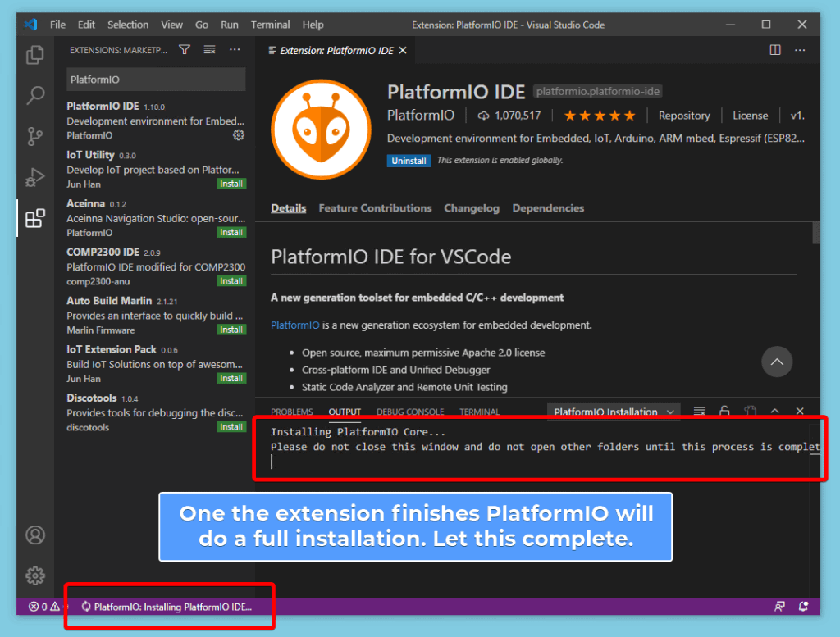Open the Source Control view
The image size is (840, 637).
pos(35,136)
